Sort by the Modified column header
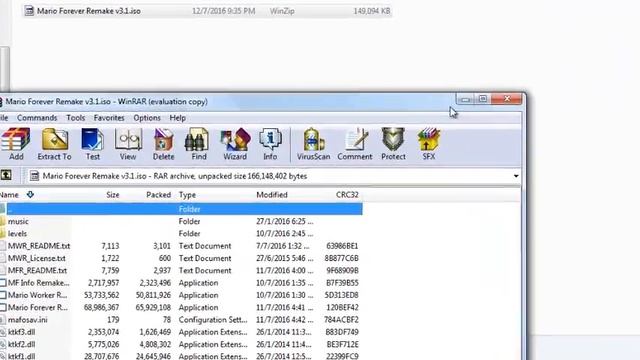The image size is (640, 360). tap(272, 195)
